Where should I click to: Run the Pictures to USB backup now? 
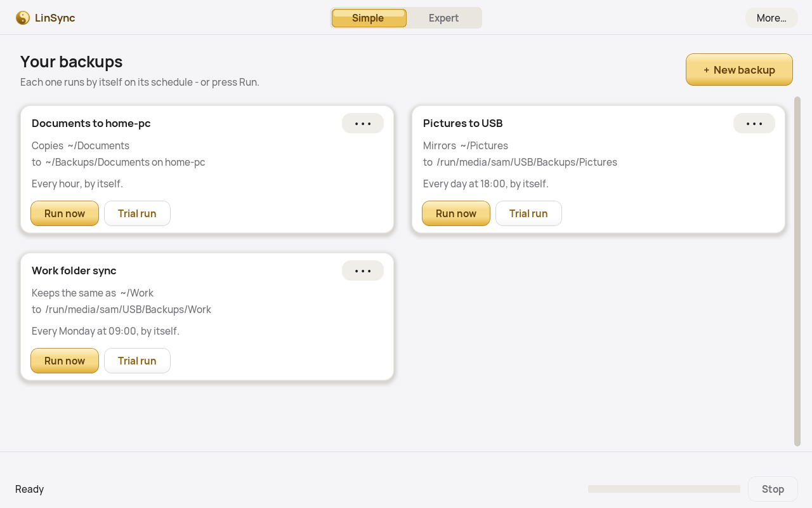tap(456, 213)
